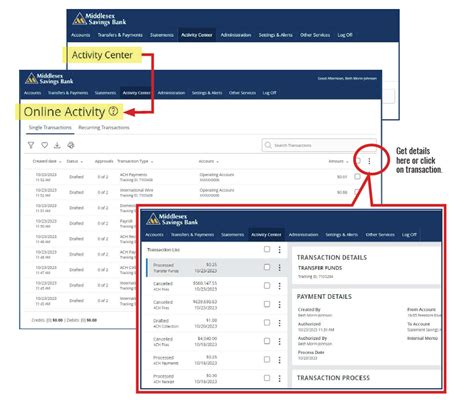Screen dimensions: 474x404
Task: Click the Middlesex Savings Bank logo in the Transaction Details window
Action: (x=172, y=219)
